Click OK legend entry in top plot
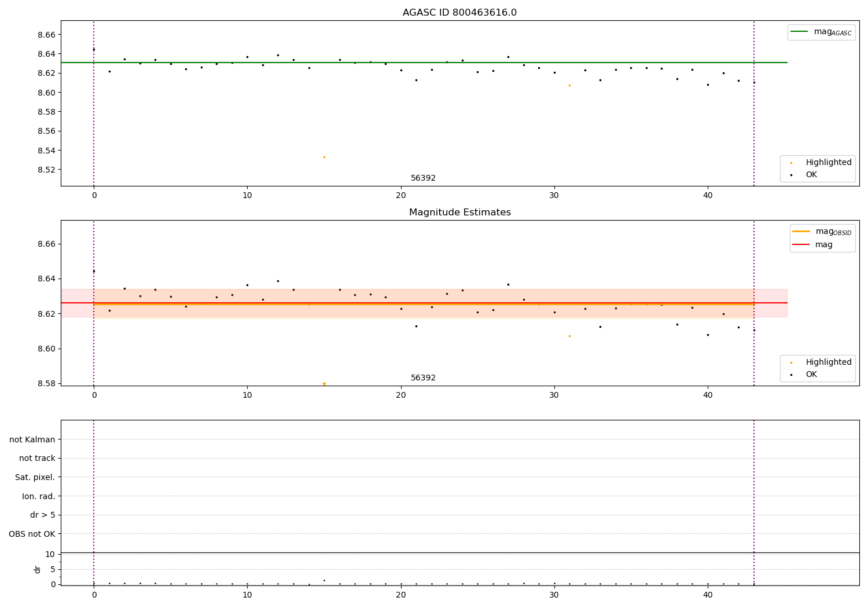The width and height of the screenshot is (868, 608). (811, 175)
